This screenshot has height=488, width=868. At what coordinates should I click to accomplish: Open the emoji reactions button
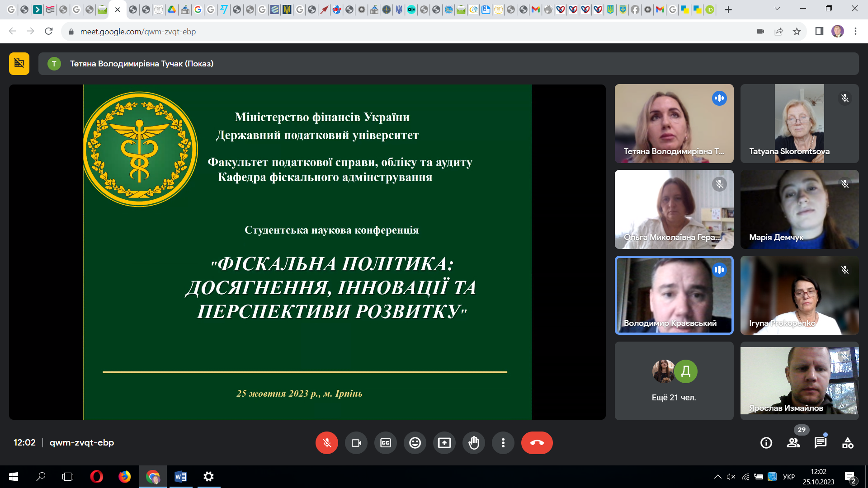tap(415, 443)
